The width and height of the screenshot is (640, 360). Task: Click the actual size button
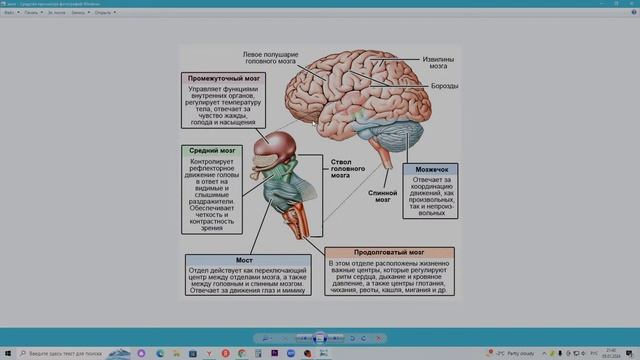(284, 338)
